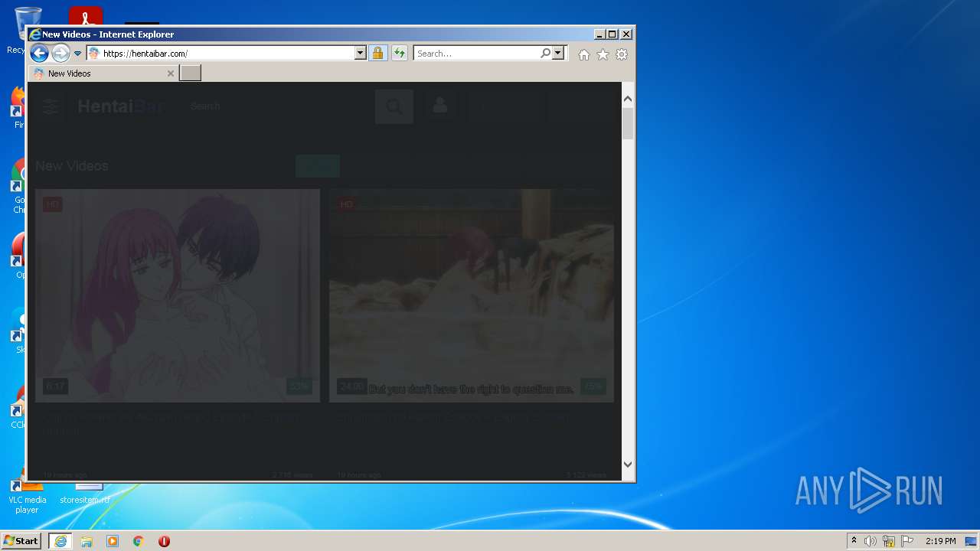
Task: Select the New Videos browser tab
Action: pos(103,73)
